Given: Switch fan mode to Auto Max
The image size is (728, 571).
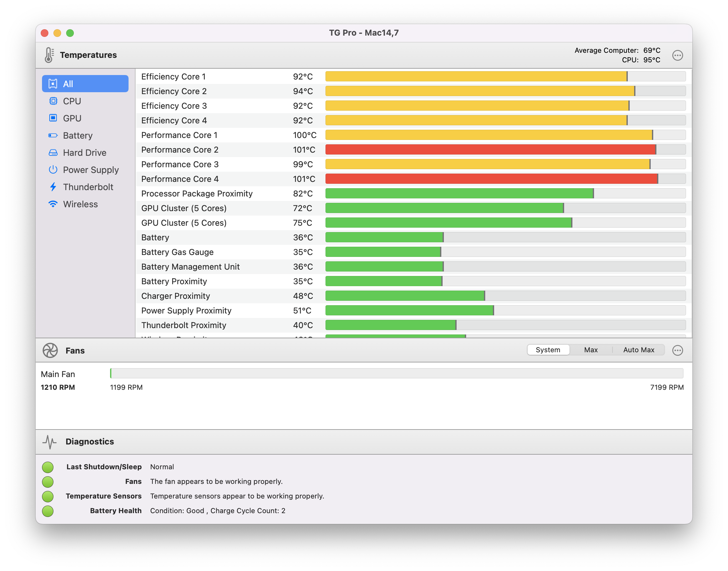Looking at the screenshot, I should click(638, 350).
